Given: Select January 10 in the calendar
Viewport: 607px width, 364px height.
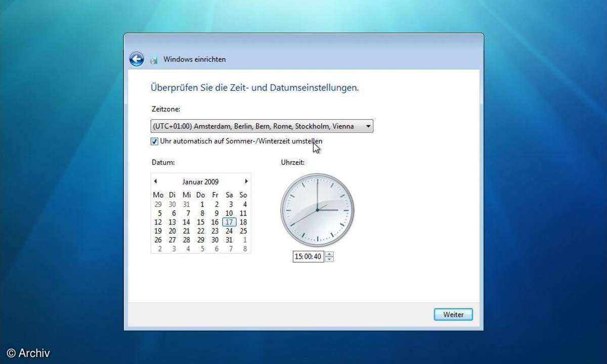Looking at the screenshot, I should (229, 213).
